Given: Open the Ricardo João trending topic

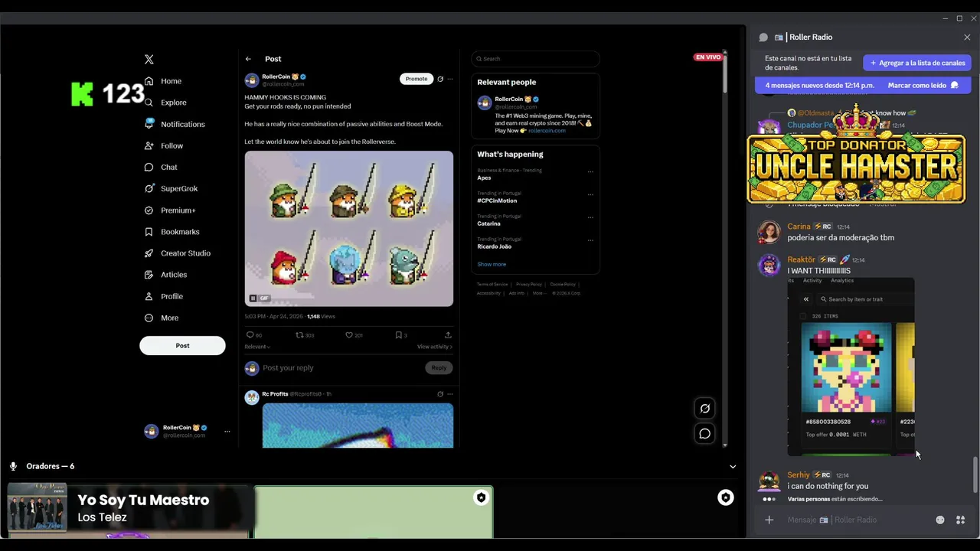Looking at the screenshot, I should (x=495, y=246).
